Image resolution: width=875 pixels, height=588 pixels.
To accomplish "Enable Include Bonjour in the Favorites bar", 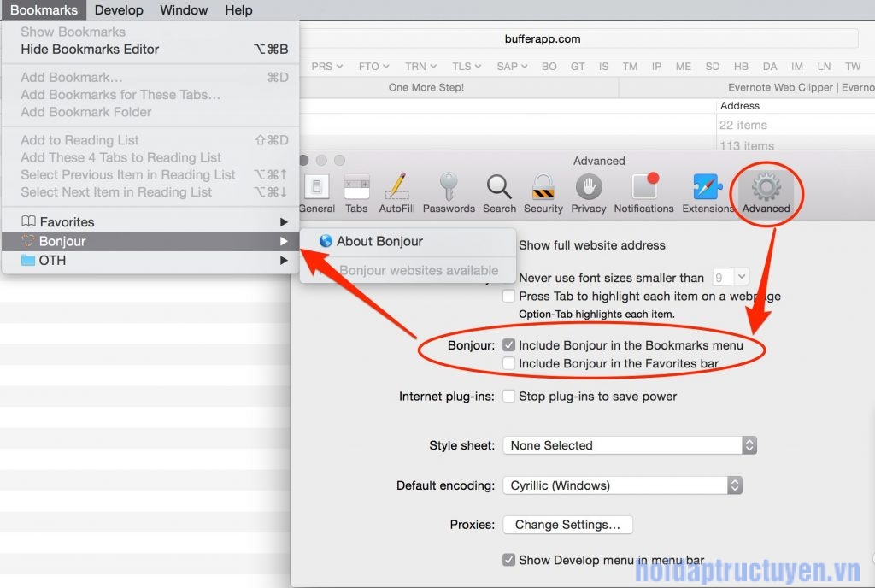I will click(x=509, y=363).
